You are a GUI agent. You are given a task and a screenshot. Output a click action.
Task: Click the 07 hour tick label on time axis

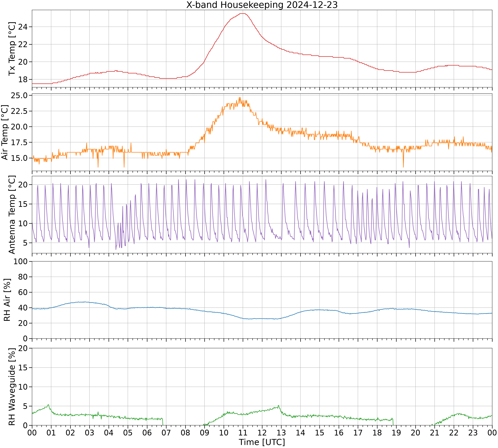(166, 433)
